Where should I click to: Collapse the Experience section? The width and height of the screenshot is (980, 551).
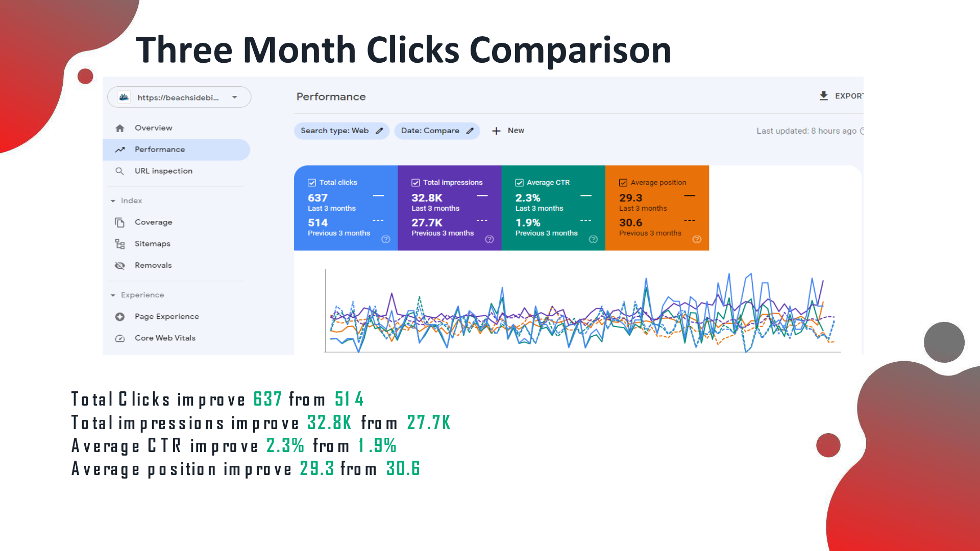point(113,295)
